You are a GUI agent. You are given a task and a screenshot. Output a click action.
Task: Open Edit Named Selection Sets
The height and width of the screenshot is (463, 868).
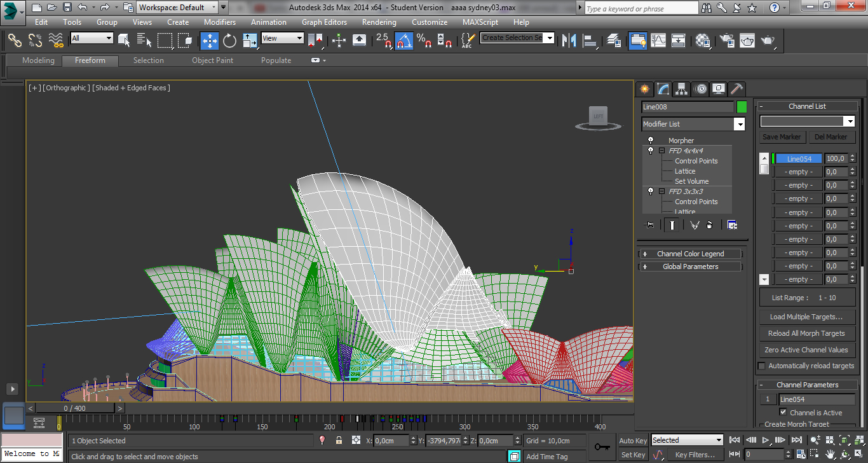468,41
